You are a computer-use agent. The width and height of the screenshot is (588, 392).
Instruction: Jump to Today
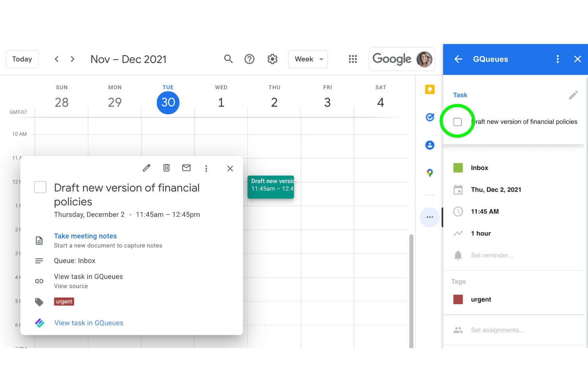[x=22, y=59]
